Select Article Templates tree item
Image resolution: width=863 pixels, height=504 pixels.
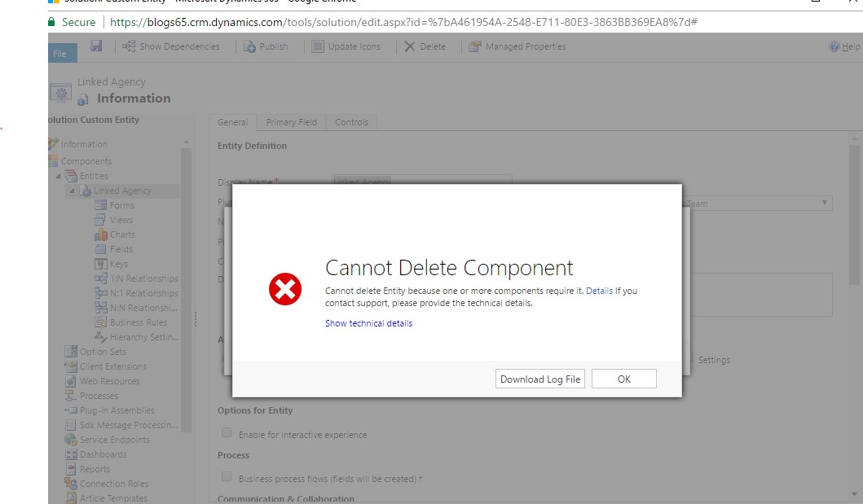pyautogui.click(x=113, y=498)
